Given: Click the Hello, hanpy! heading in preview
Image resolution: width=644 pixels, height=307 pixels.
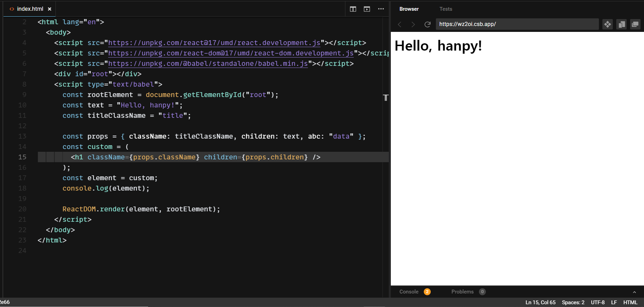Looking at the screenshot, I should click(438, 46).
